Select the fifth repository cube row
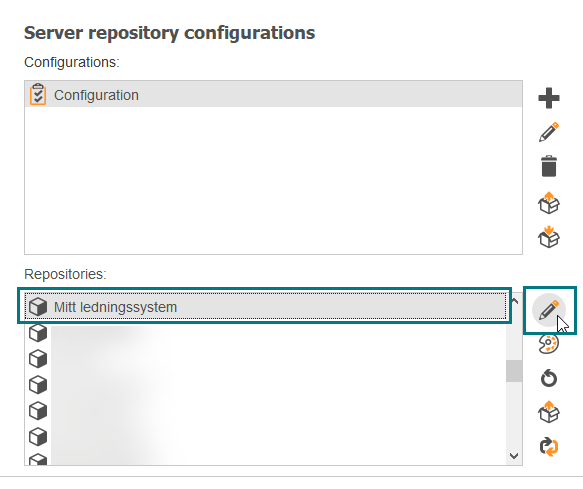This screenshot has width=583, height=489. tap(265, 411)
